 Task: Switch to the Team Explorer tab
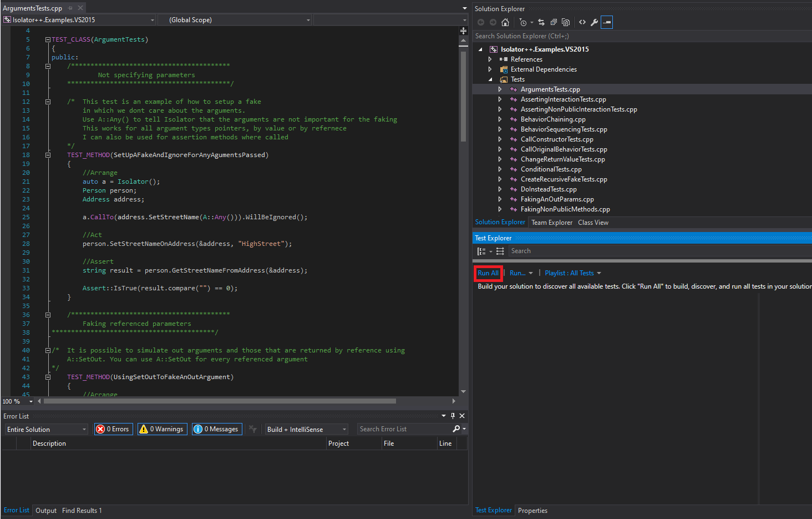pyautogui.click(x=551, y=223)
